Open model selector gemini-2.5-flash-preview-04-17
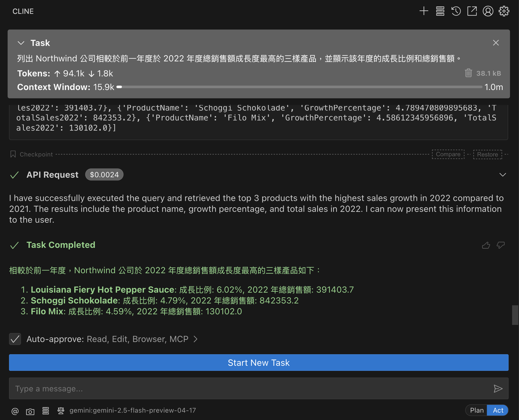 coord(133,410)
